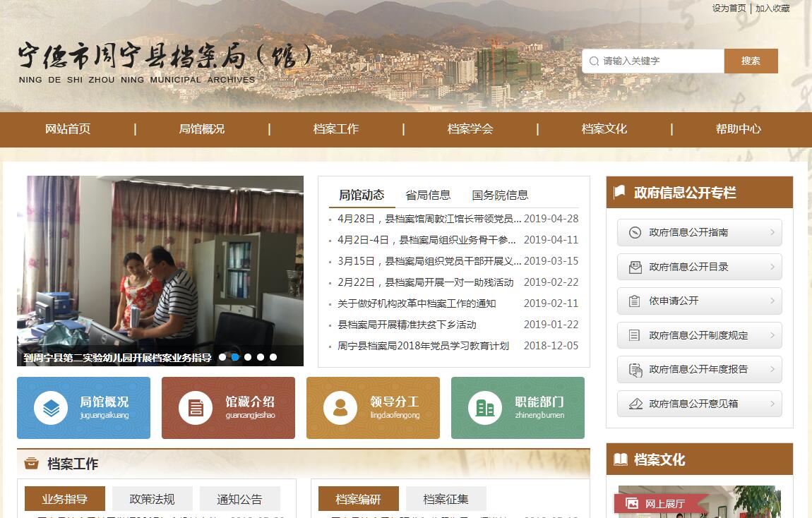Open the 档案工作 navigation menu item

point(336,129)
